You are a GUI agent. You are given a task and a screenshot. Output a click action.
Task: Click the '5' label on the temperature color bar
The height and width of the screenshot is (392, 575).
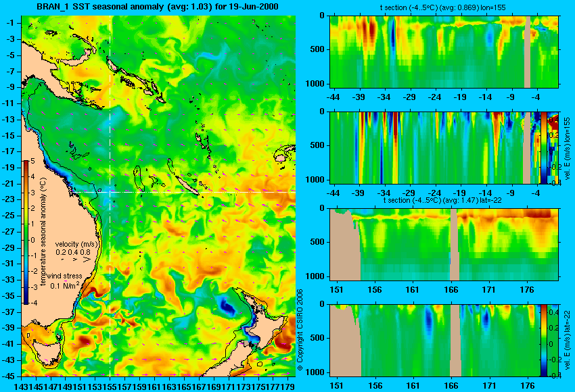[33, 162]
